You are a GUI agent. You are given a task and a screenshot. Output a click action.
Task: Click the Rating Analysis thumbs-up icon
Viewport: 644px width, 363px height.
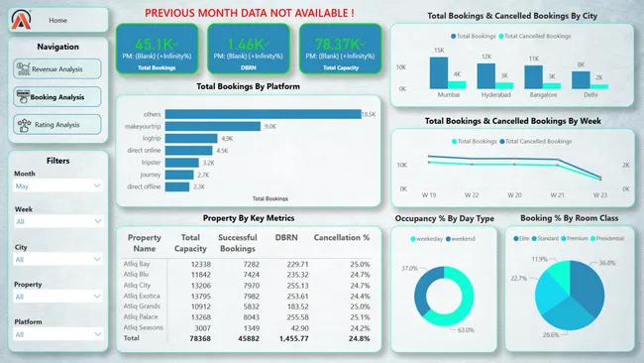(x=24, y=125)
